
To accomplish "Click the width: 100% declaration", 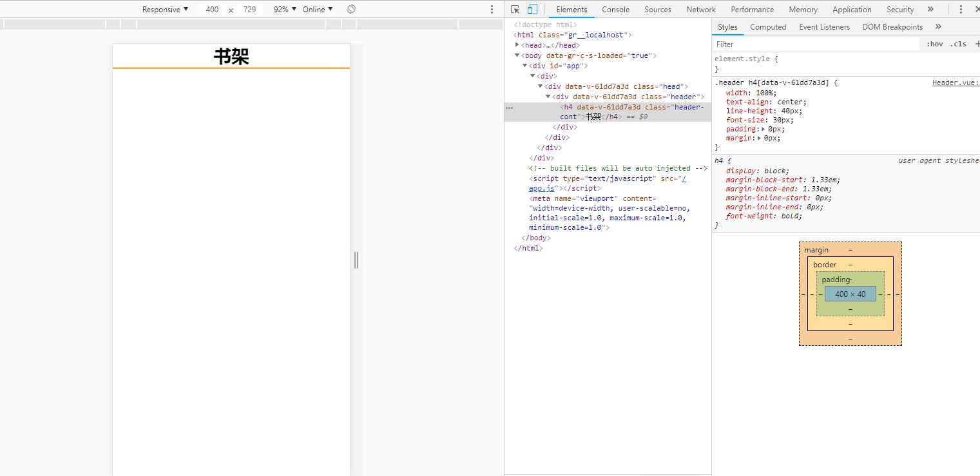I will pos(751,93).
